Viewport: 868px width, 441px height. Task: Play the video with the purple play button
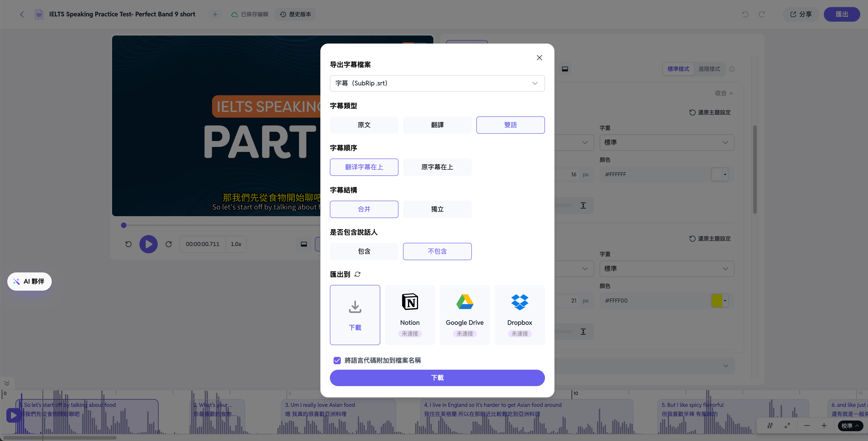pos(148,244)
